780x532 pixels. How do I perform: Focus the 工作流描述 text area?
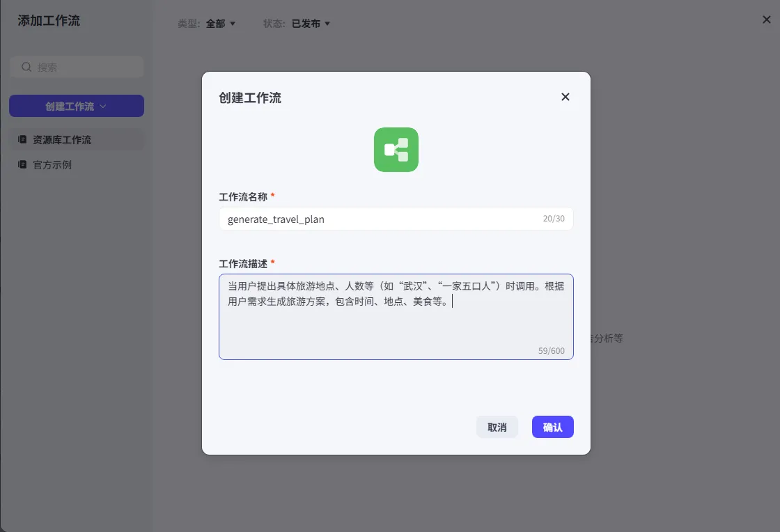[396, 317]
